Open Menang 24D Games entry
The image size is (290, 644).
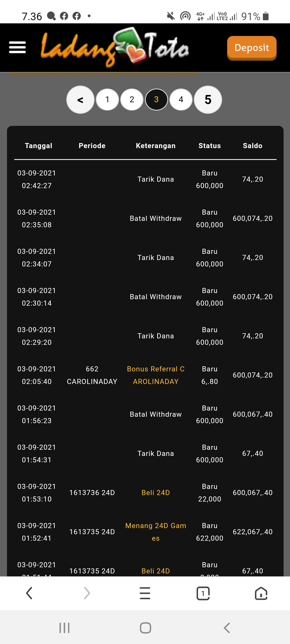point(156,532)
